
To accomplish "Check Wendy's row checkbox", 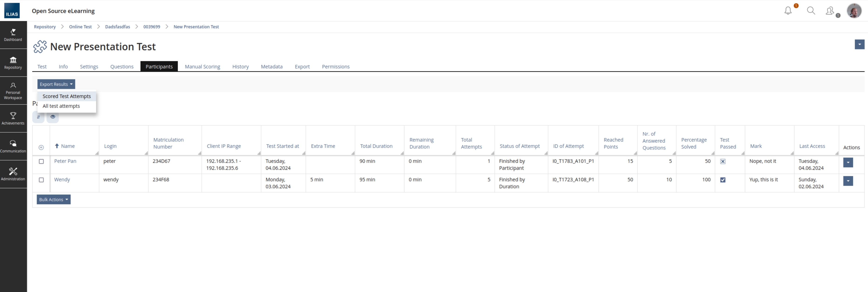I will pyautogui.click(x=41, y=180).
